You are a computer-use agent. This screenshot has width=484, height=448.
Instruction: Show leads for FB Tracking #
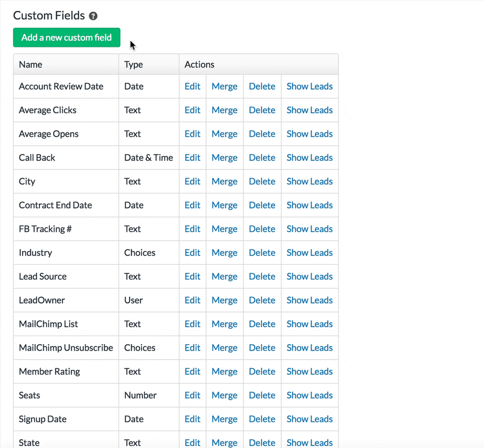310,229
